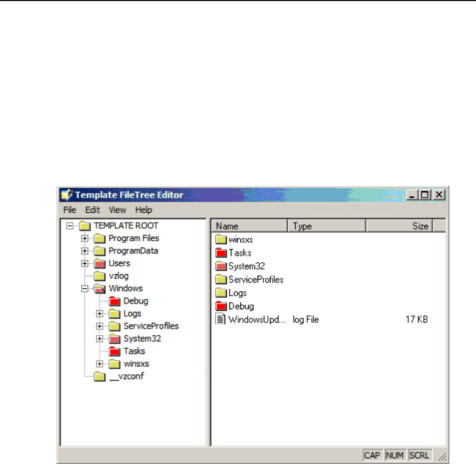Click the winsxs folder icon in tree
Viewport: 476px width, 464px height.
(115, 364)
